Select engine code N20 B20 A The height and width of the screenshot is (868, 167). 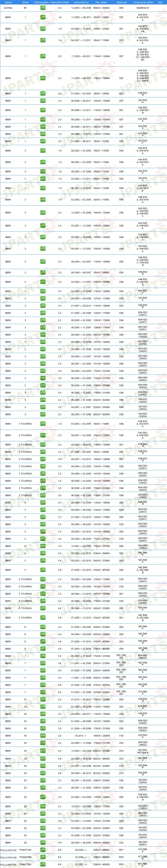[x=143, y=736]
